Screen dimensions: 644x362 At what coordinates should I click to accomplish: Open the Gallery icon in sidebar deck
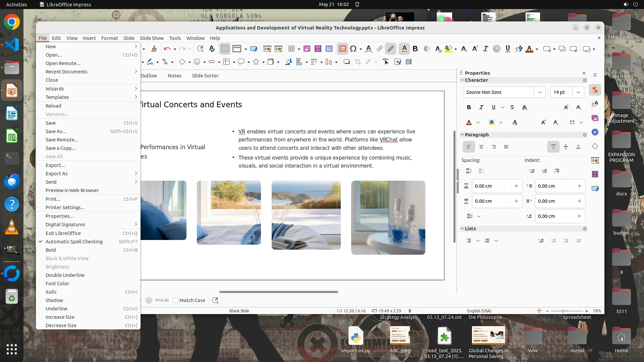tap(595, 118)
